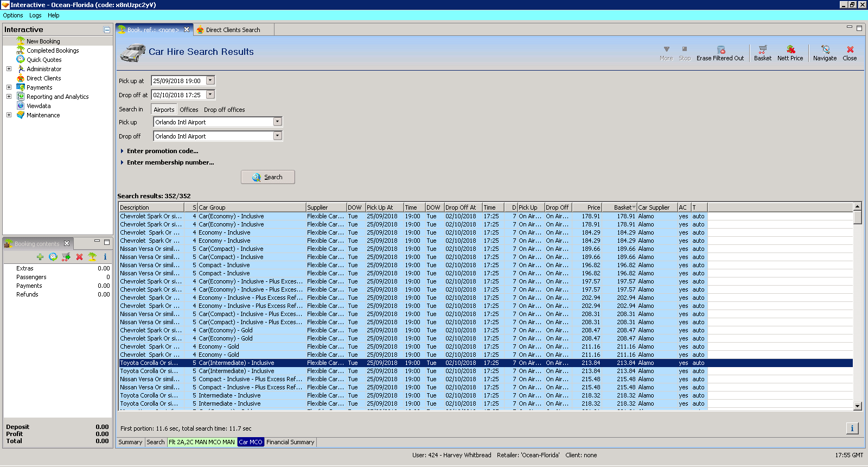Select the Airports search option
The width and height of the screenshot is (868, 467).
[164, 110]
